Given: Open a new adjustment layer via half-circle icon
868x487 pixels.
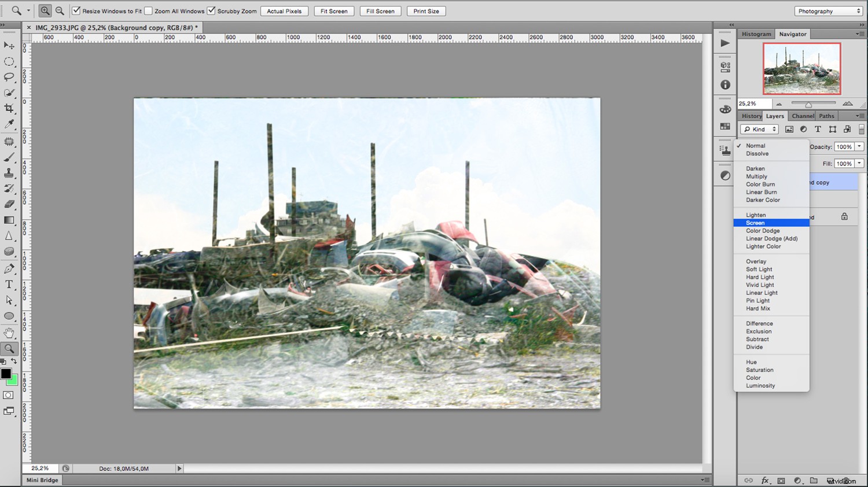Looking at the screenshot, I should (x=797, y=480).
